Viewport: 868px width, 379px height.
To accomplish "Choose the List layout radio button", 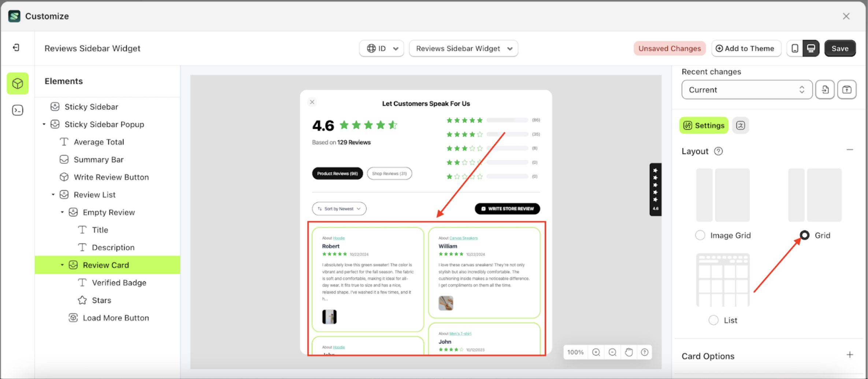I will coord(713,320).
